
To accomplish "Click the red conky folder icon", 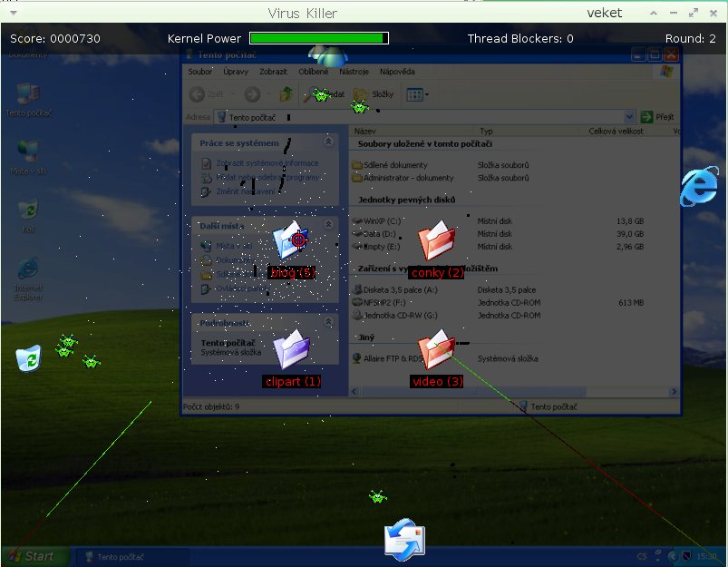I will pos(436,240).
